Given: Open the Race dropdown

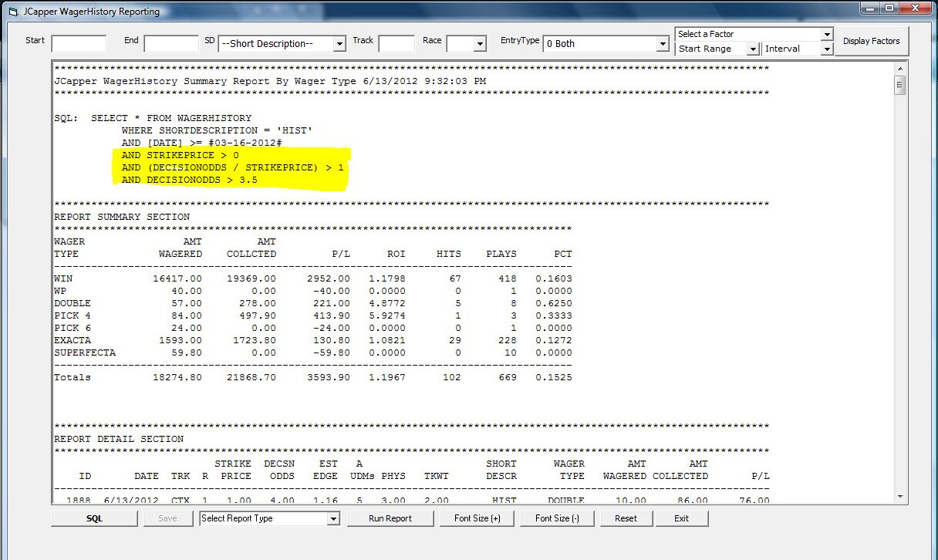Looking at the screenshot, I should 480,45.
